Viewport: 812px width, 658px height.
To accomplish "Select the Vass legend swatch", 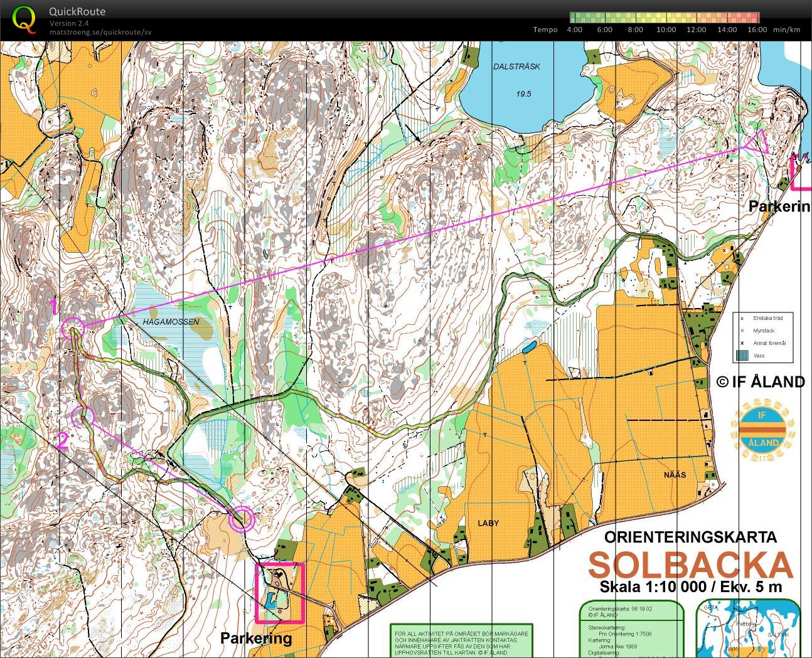I will point(744,354).
